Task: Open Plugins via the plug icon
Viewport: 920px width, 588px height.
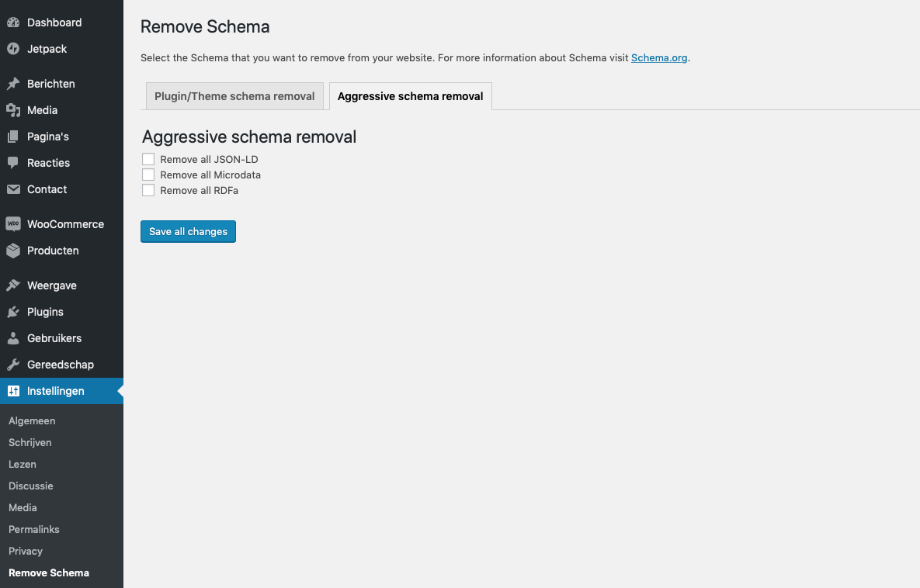Action: click(13, 312)
